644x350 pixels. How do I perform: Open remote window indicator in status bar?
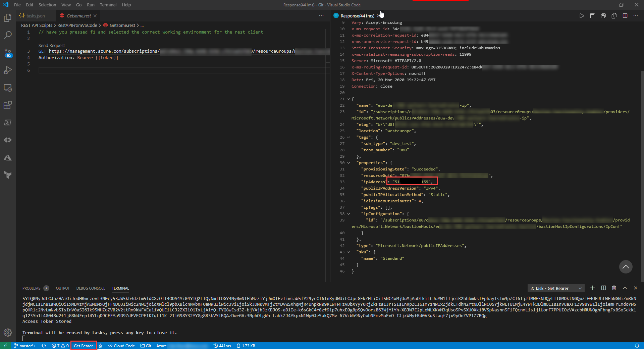(x=5, y=346)
